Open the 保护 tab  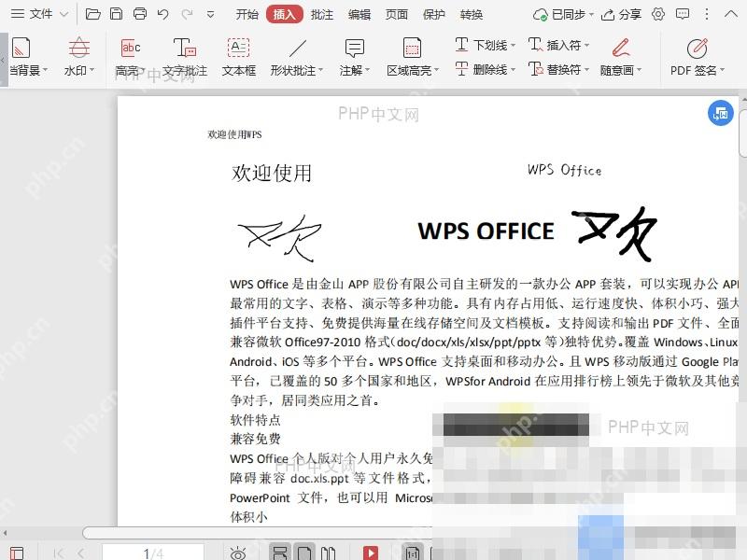[x=434, y=15]
